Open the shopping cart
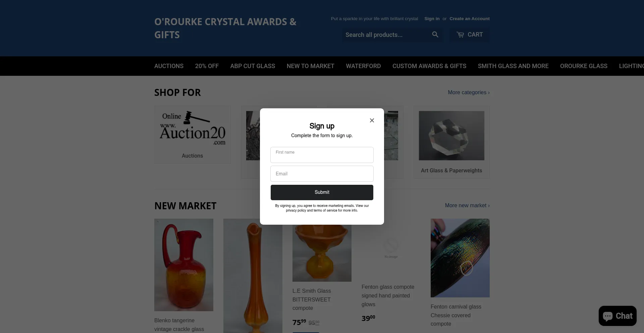 [x=470, y=35]
